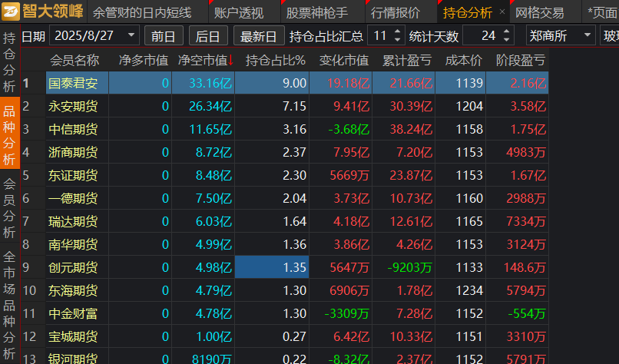The width and height of the screenshot is (619, 364).
Task: Click the -3.68亿 变化市值 cell
Action: pos(341,129)
